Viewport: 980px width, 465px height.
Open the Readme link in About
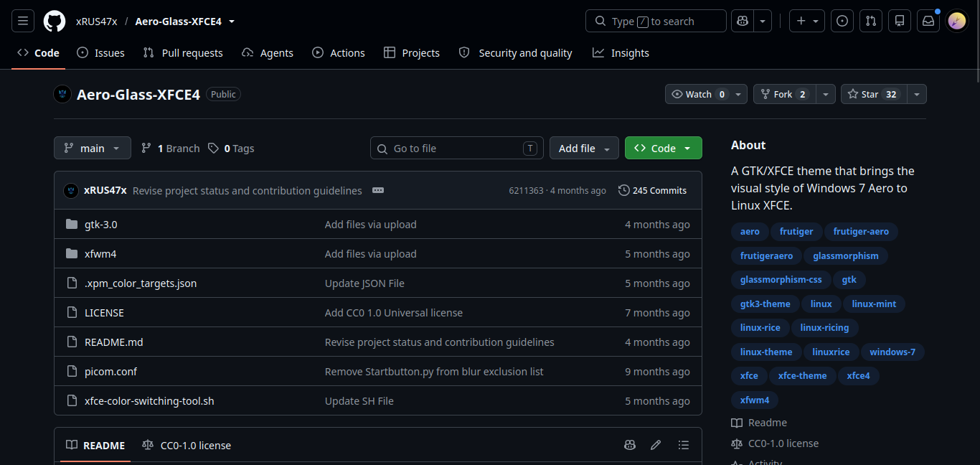point(759,423)
